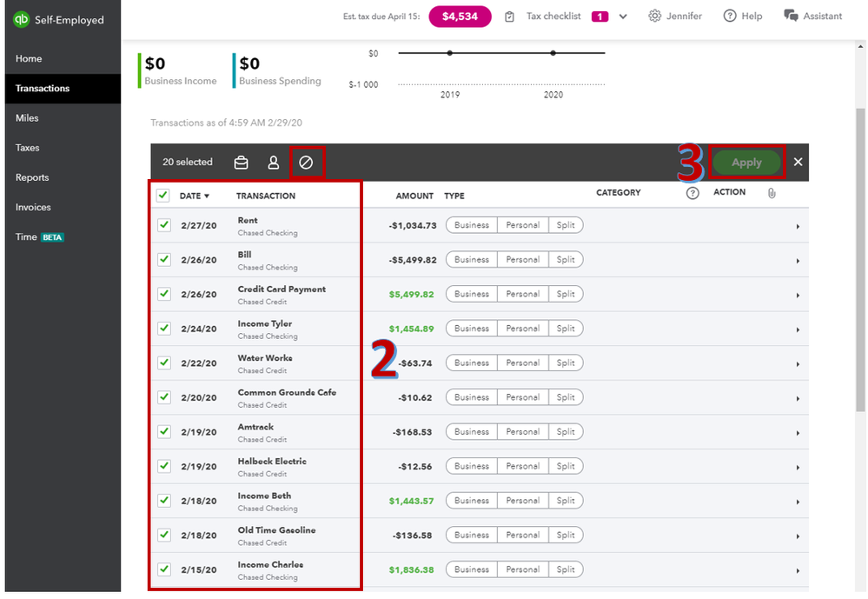Uncheck the Bill transaction checkbox
This screenshot has height=599, width=868.
(x=164, y=259)
